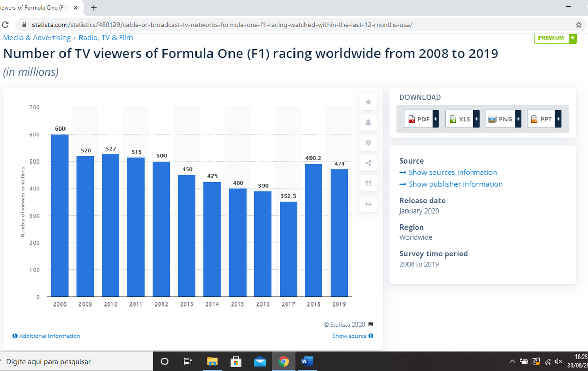Download chart data as XLS
Viewport: 588px width, 371px height.
coord(462,119)
